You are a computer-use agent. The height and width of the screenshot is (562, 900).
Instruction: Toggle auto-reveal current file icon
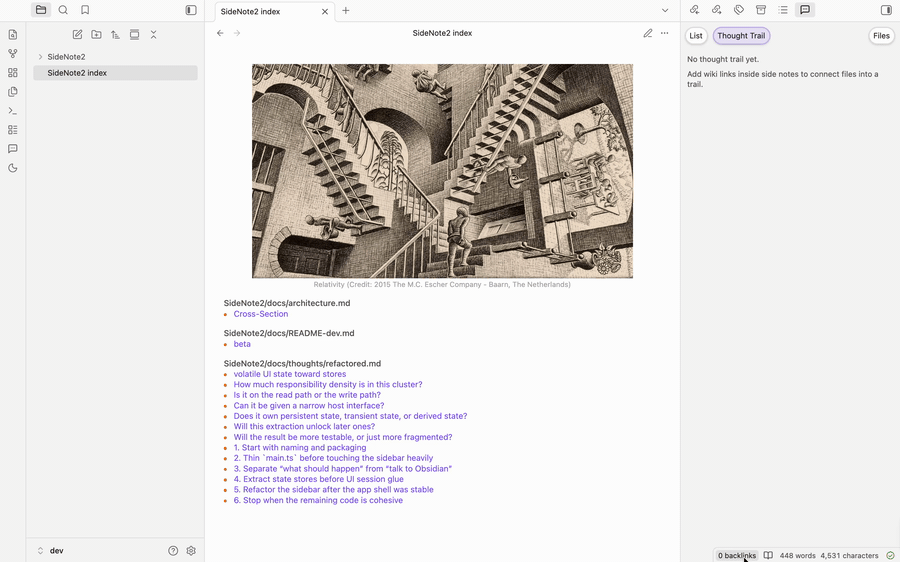134,34
